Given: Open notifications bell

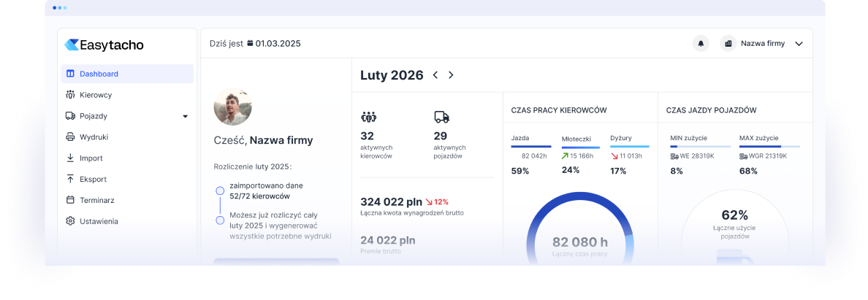Looking at the screenshot, I should tap(701, 44).
